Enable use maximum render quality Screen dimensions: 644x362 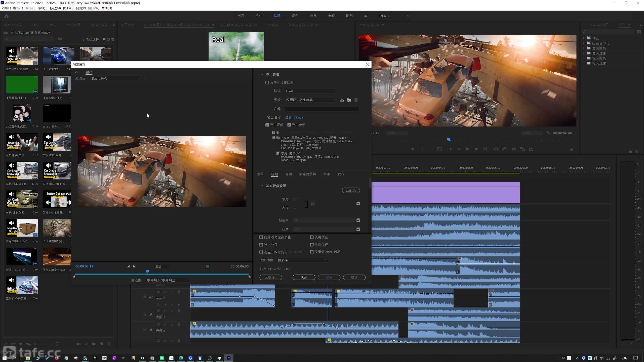pos(261,237)
